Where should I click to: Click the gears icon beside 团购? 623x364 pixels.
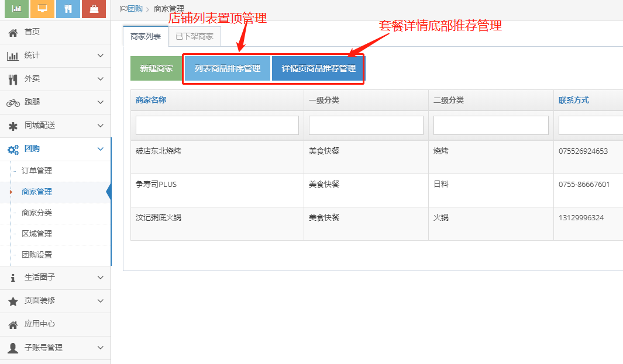(x=13, y=150)
